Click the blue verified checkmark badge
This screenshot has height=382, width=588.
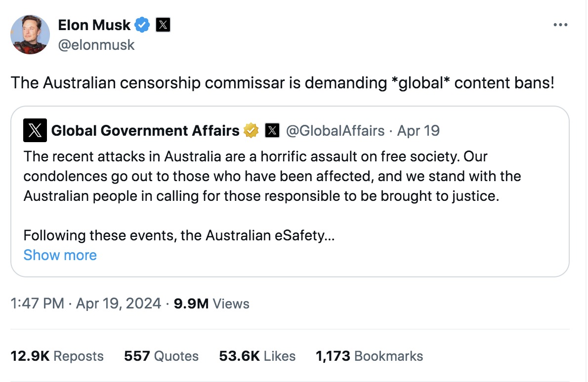tap(143, 25)
